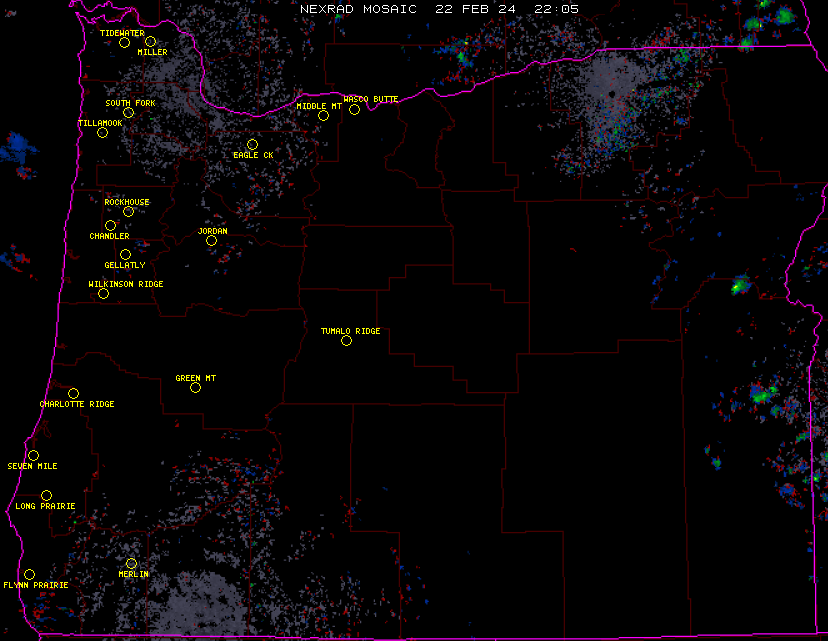Click the Merlin station circle marker
The image size is (828, 641).
point(131,564)
